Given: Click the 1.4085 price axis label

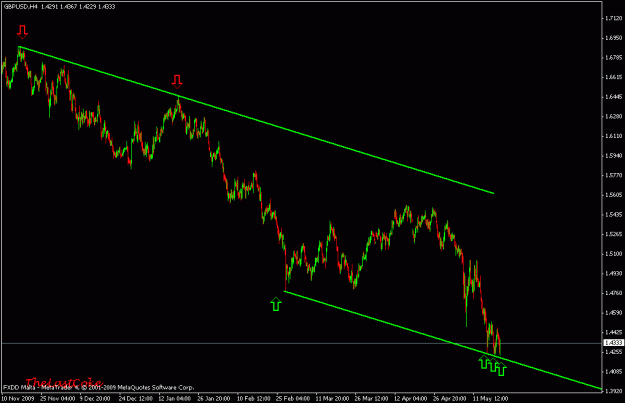Looking at the screenshot, I should (613, 372).
